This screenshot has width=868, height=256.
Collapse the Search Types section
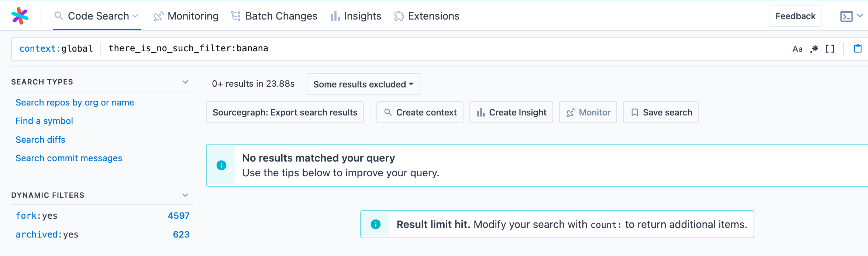click(x=185, y=82)
